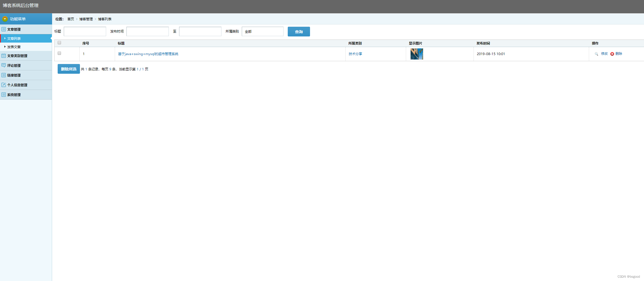The image size is (644, 281).
Task: Click the 标题 search input field
Action: pyautogui.click(x=85, y=31)
